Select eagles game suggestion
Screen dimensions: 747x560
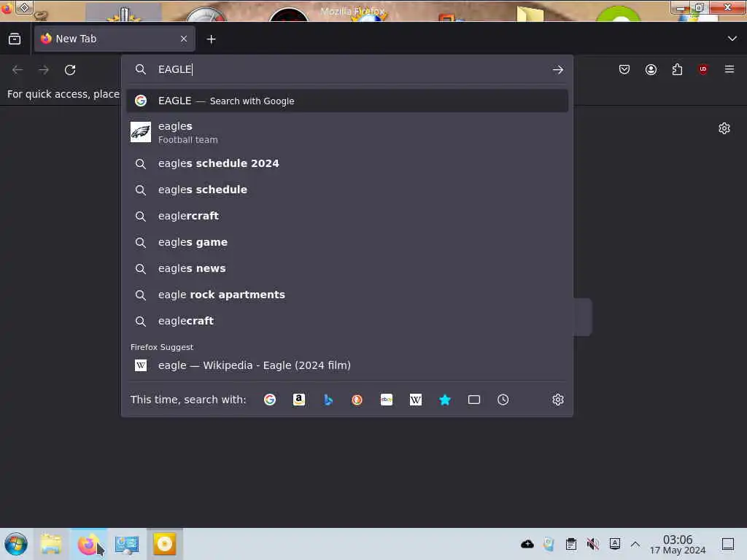(x=347, y=242)
